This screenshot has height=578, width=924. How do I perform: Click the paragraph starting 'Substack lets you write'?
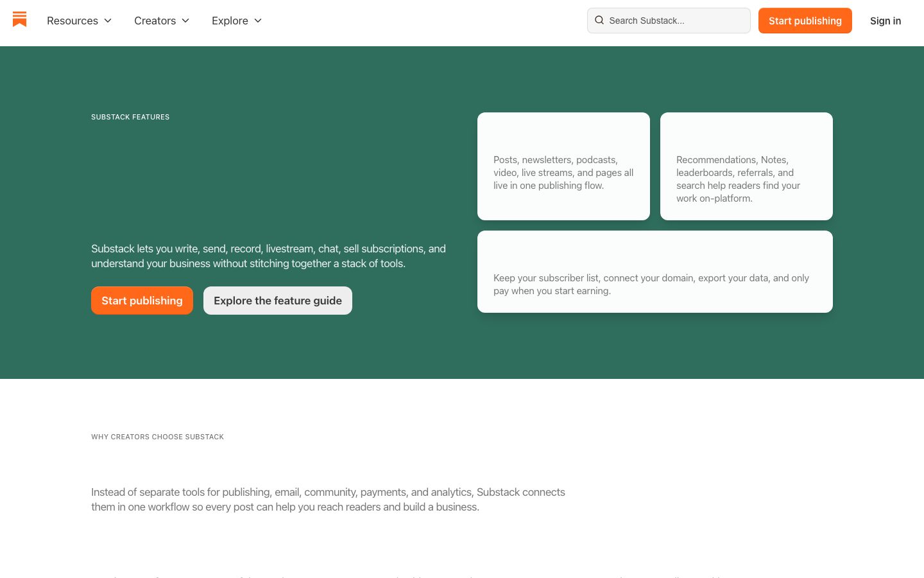[268, 256]
